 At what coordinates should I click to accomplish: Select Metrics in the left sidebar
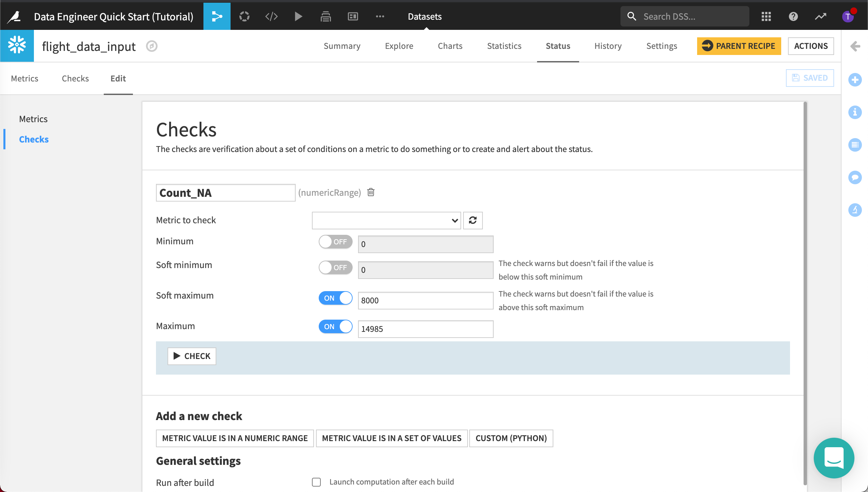click(x=33, y=119)
